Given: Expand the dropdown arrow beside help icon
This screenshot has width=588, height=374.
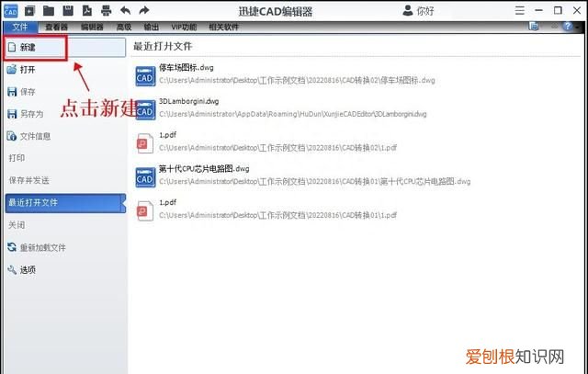Looking at the screenshot, I should tap(578, 27).
